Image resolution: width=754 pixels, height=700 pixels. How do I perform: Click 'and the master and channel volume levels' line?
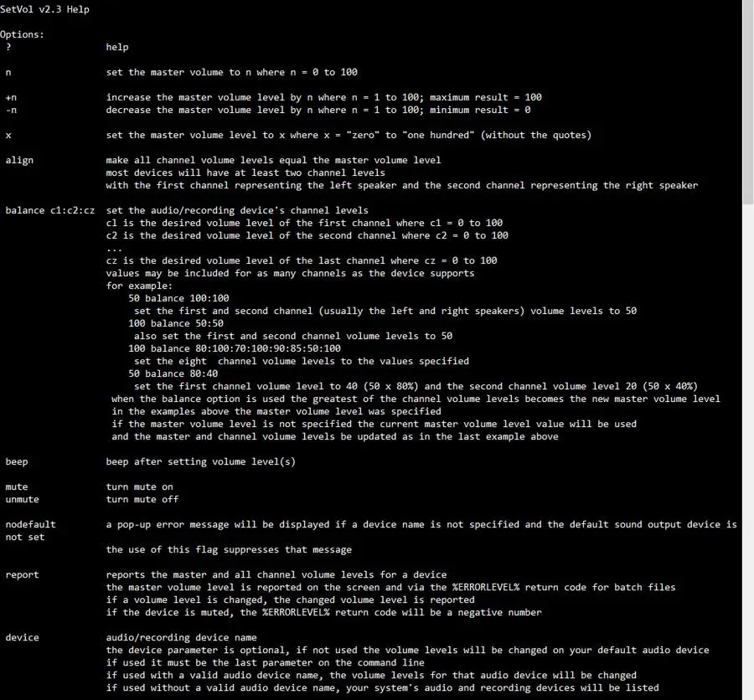335,436
